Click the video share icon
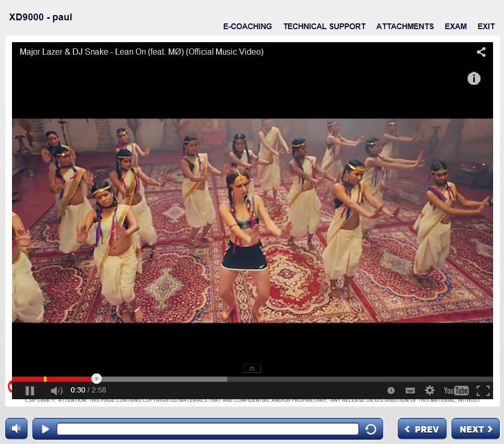The height and width of the screenshot is (444, 504). (x=481, y=52)
